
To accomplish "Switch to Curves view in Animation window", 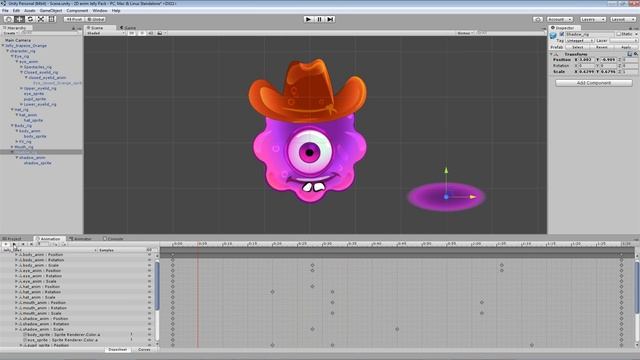I will (x=144, y=350).
